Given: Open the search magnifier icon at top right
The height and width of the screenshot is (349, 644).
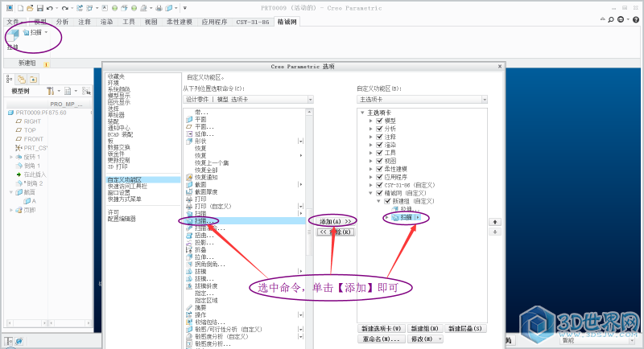Looking at the screenshot, I should (x=611, y=19).
